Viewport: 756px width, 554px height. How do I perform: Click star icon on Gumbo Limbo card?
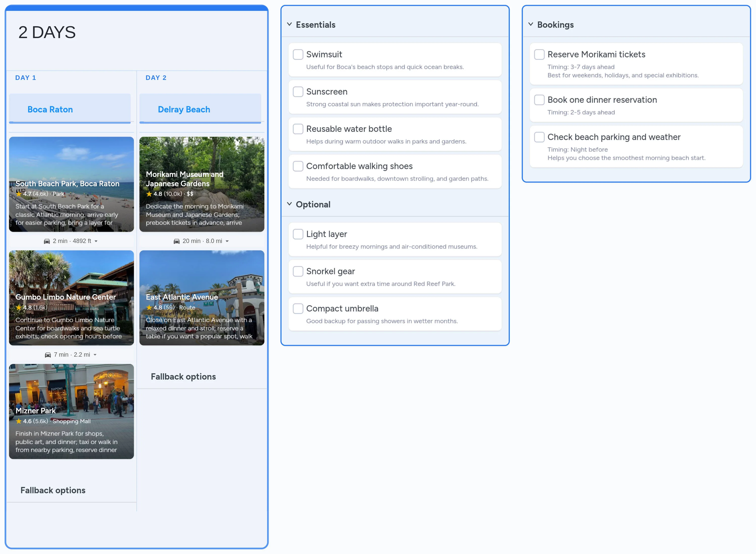click(19, 307)
